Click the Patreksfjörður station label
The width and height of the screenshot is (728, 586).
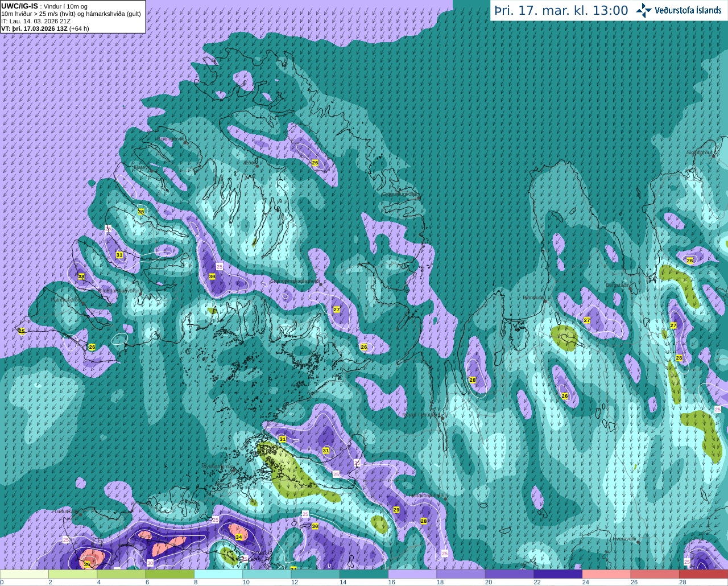[x=67, y=299]
